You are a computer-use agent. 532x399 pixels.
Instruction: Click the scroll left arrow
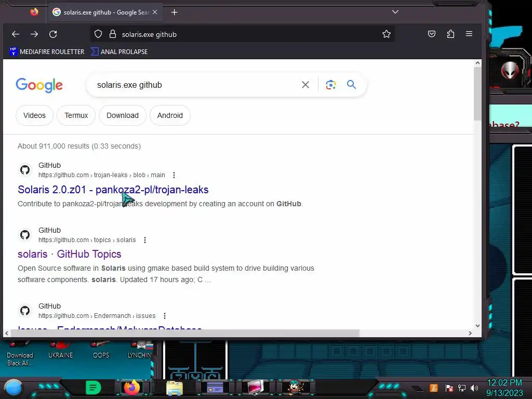[7, 333]
